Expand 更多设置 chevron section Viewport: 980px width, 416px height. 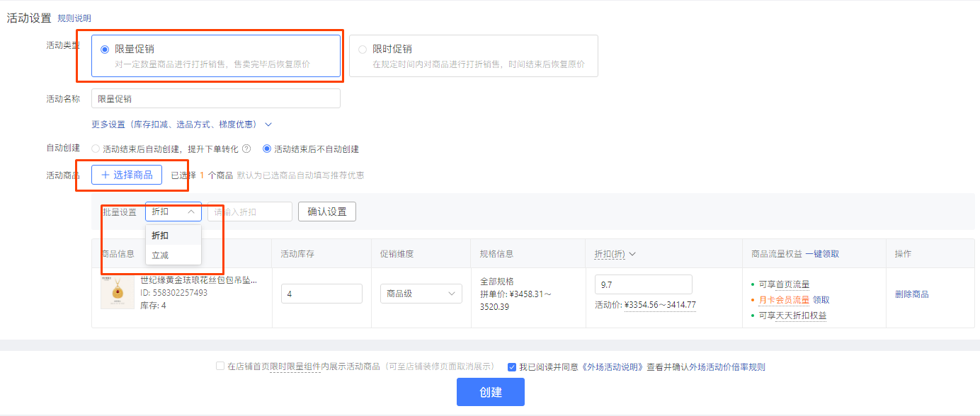[268, 125]
